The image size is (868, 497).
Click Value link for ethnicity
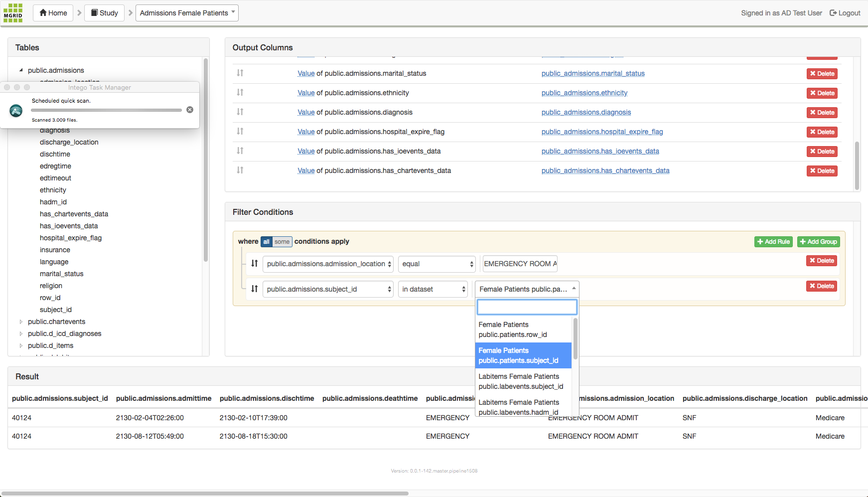(306, 93)
